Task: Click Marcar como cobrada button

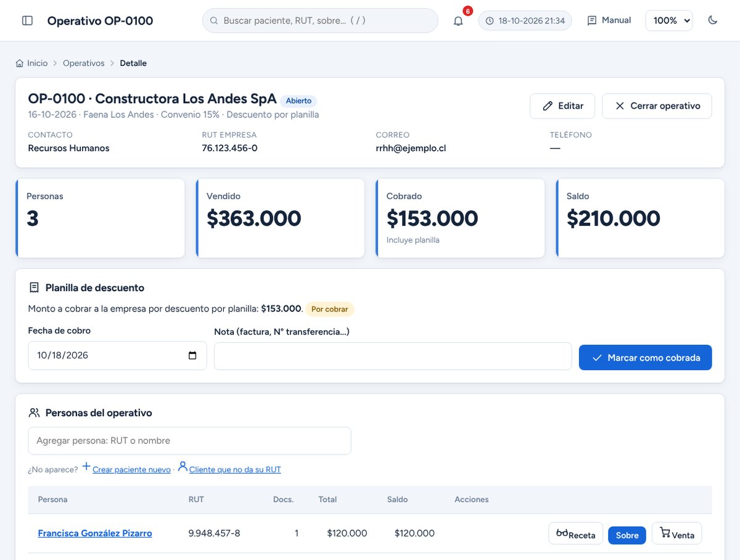Action: 645,358
